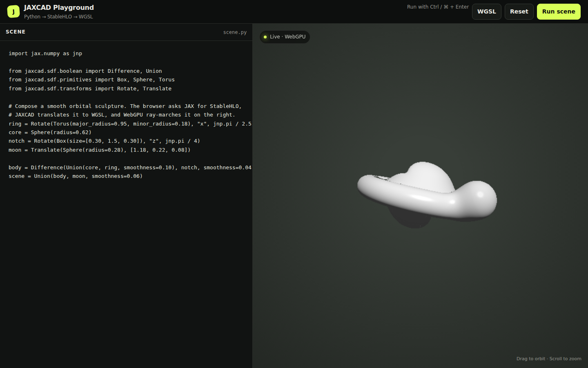Click the SCENE panel header
This screenshot has height=368, width=588.
pyautogui.click(x=16, y=32)
